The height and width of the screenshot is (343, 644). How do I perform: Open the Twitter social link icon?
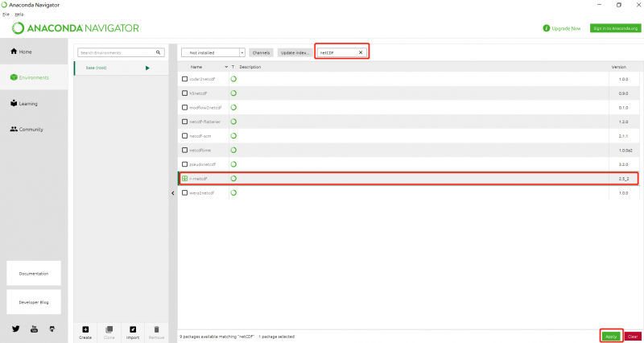coord(16,329)
